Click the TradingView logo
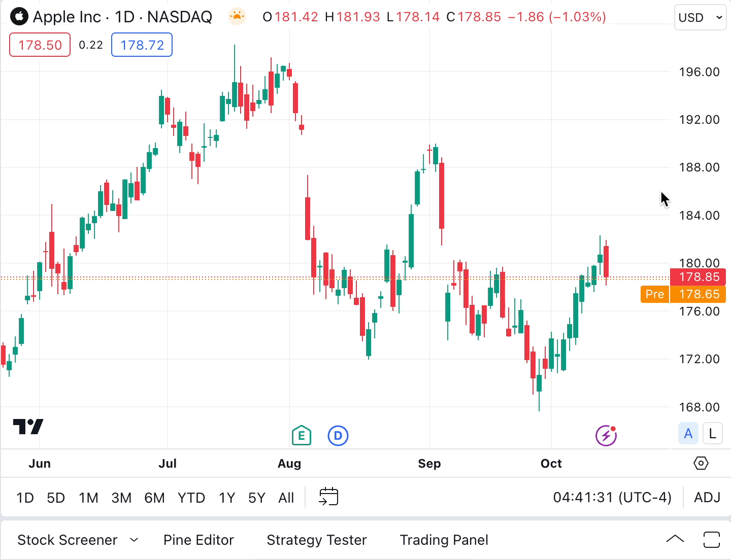This screenshot has height=560, width=731. pyautogui.click(x=28, y=427)
